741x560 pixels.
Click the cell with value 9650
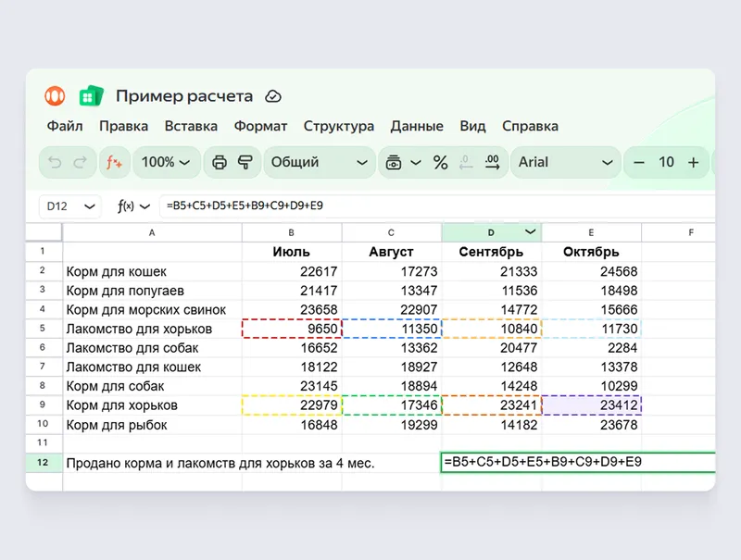[292, 329]
